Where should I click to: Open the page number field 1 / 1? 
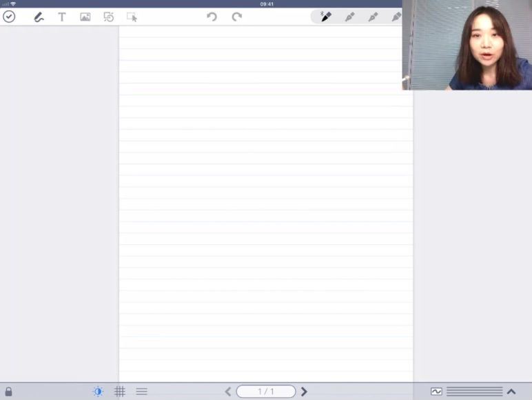click(x=266, y=392)
